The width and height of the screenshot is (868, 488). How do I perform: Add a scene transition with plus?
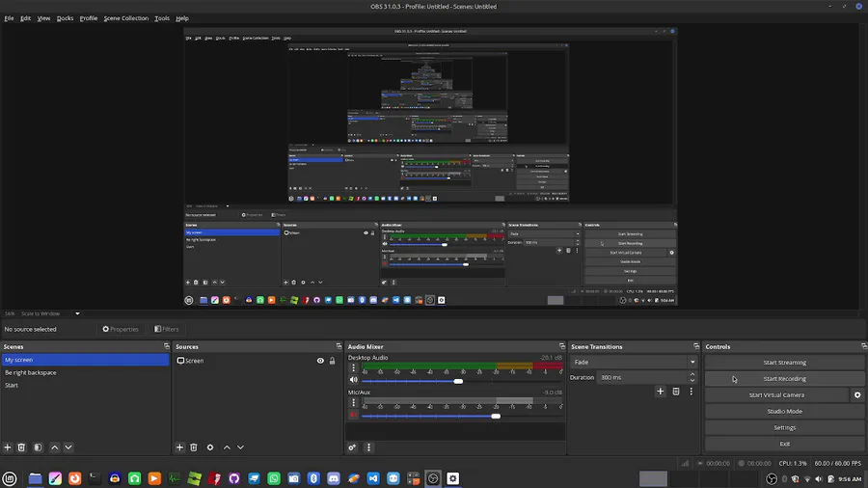pyautogui.click(x=660, y=392)
